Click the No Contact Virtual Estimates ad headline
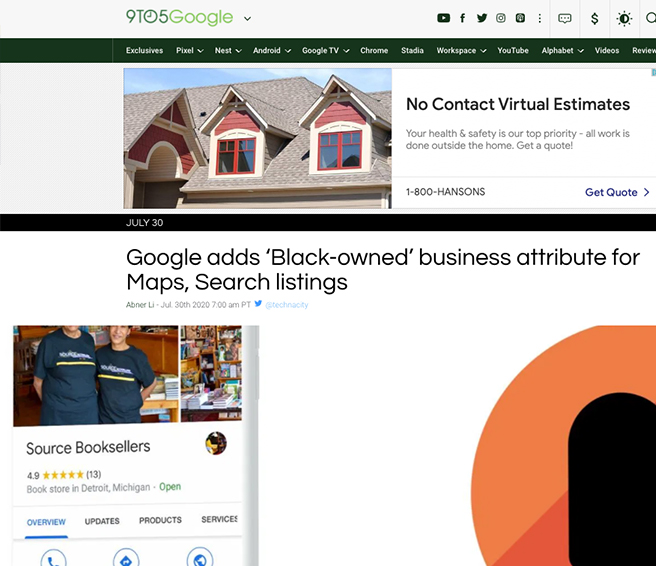Screen dimensions: 656x566 (518, 104)
